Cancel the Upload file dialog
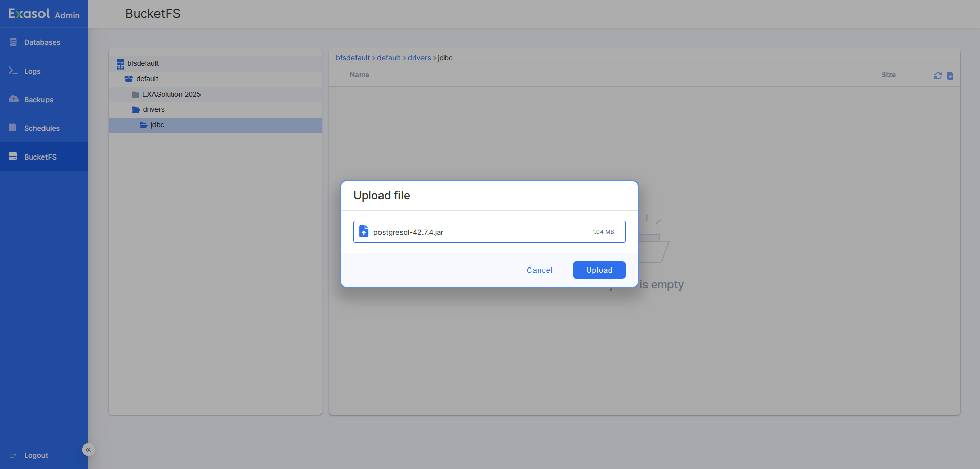Viewport: 980px width, 469px height. 539,270
